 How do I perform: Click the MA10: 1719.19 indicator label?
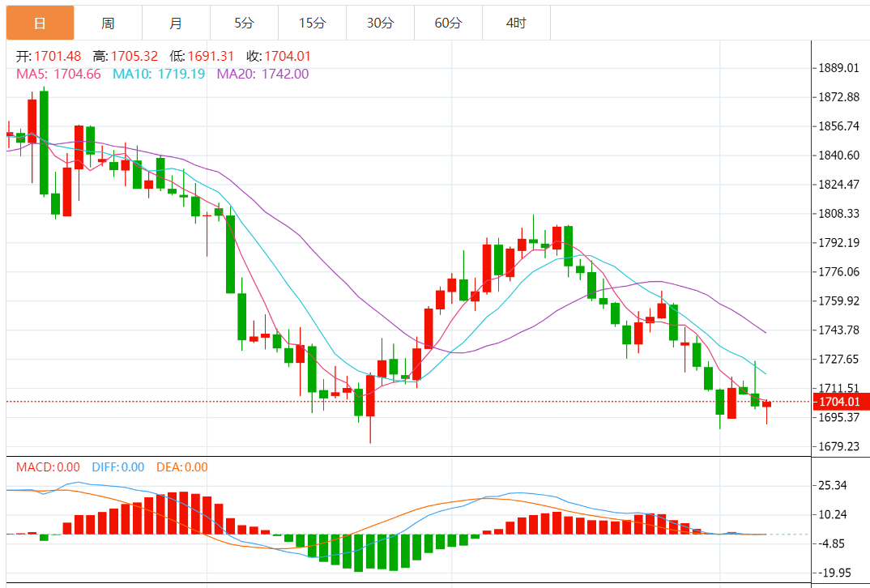coord(160,74)
